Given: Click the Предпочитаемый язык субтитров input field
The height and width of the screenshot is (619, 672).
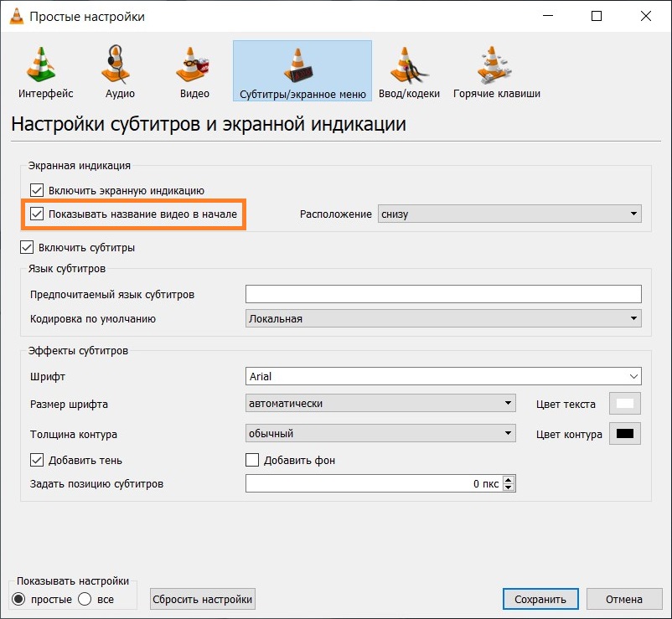Looking at the screenshot, I should tap(443, 294).
